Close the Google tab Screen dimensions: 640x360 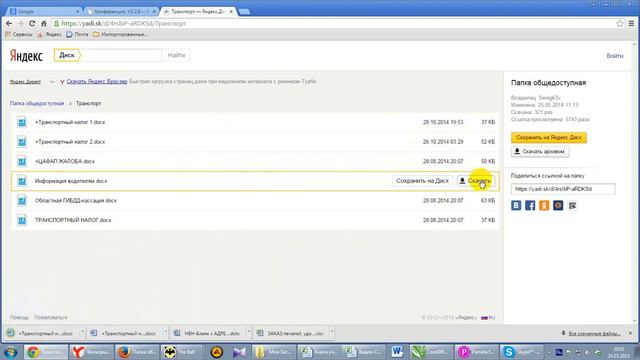pyautogui.click(x=78, y=12)
